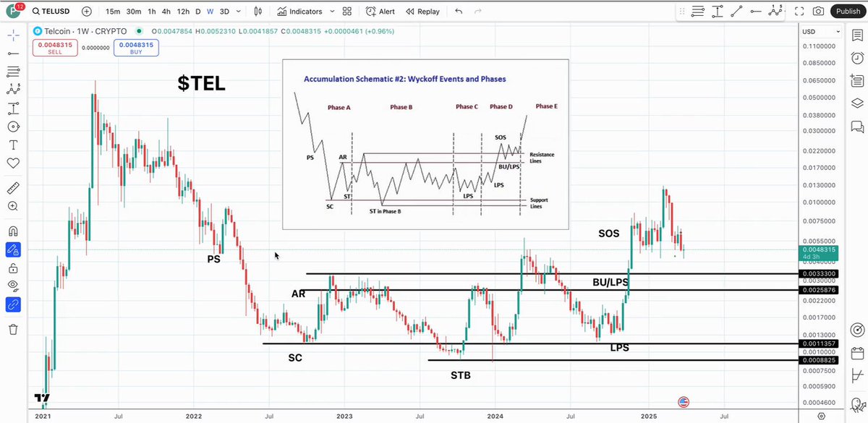Viewport: 868px width, 423px height.
Task: Click the red SELL price button
Action: [56, 48]
